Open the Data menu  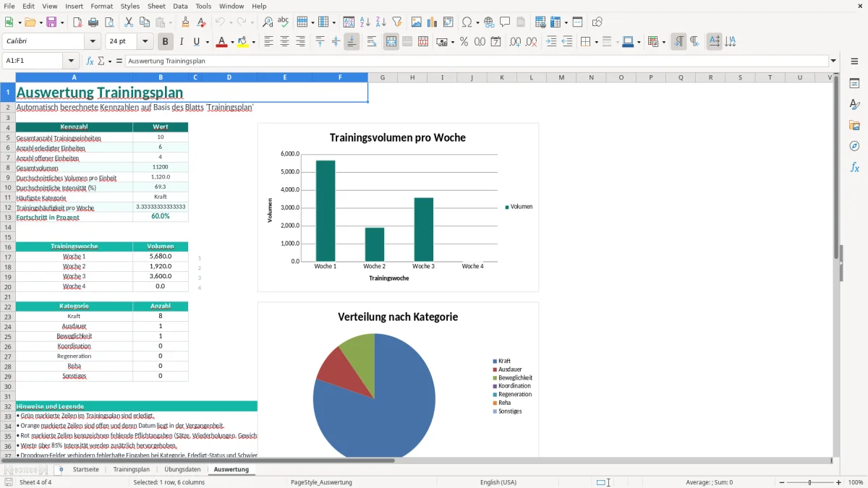pos(180,6)
